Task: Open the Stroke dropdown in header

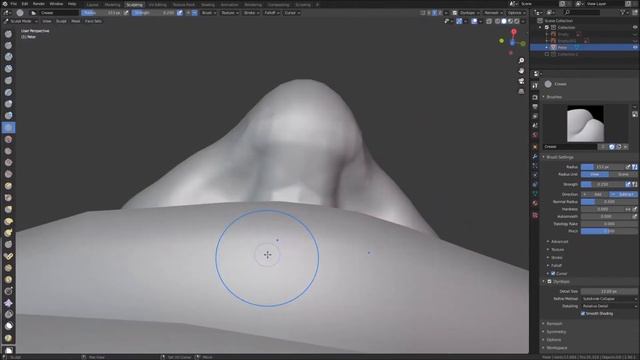Action: coord(251,13)
